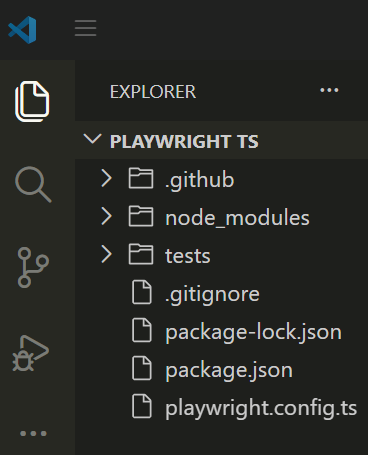368x455 pixels.
Task: Open the Search view in activity bar
Action: pyautogui.click(x=33, y=184)
